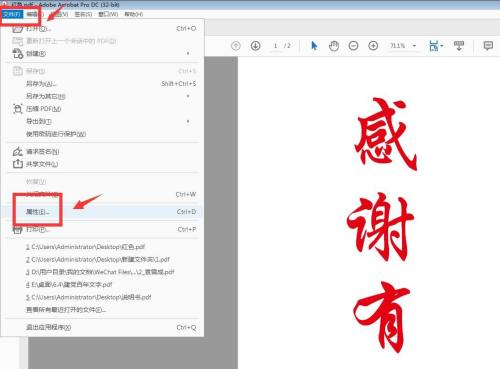Click the signature pen icon beside 请求签名

[x=17, y=152]
